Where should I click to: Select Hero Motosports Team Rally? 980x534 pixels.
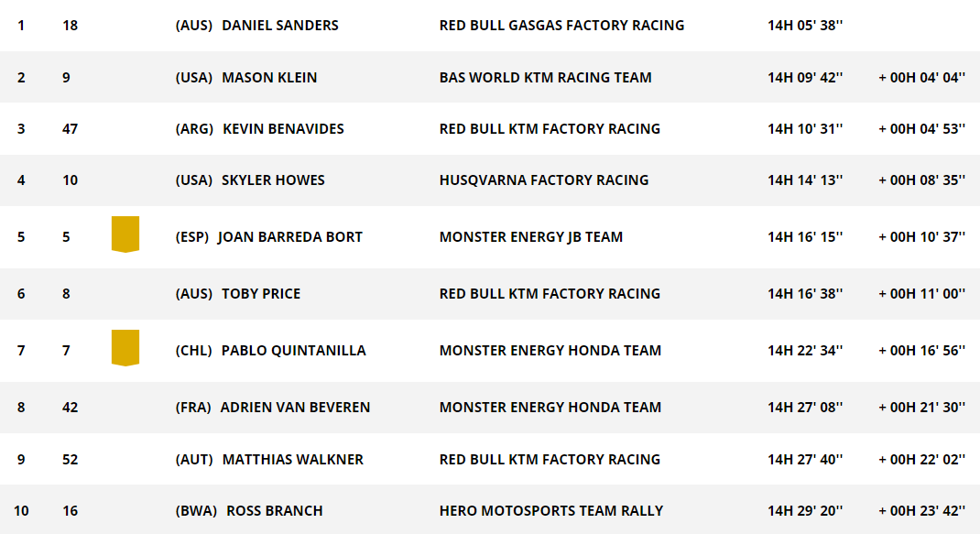(x=551, y=511)
